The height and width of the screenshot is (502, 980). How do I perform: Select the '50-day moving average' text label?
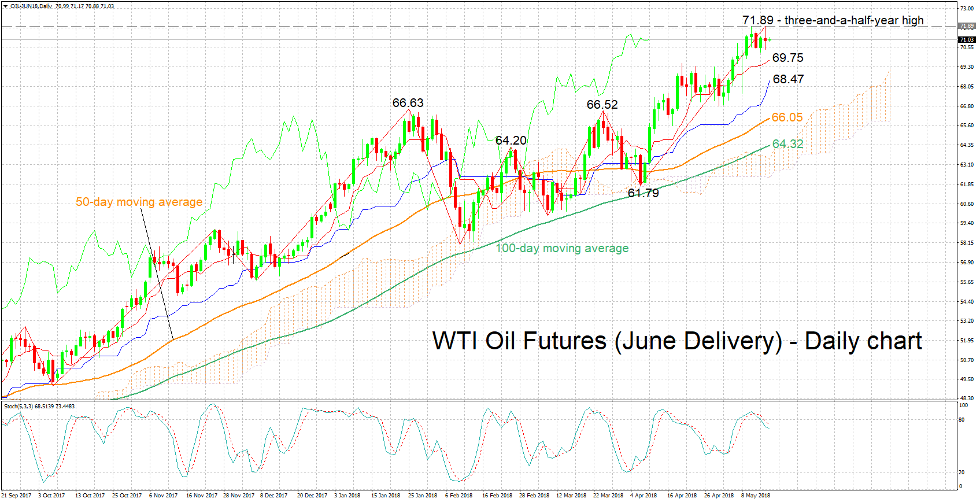point(139,202)
